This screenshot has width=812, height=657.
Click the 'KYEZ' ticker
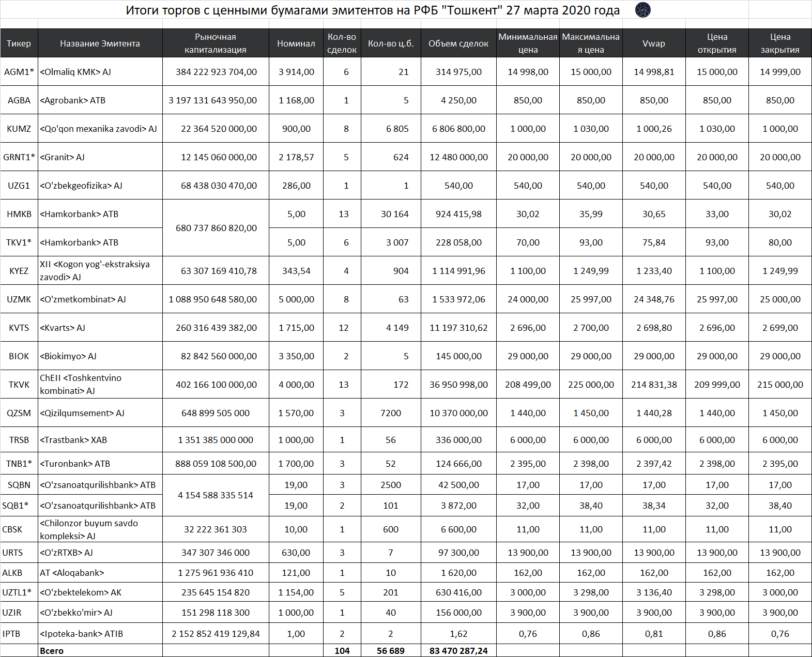click(19, 271)
